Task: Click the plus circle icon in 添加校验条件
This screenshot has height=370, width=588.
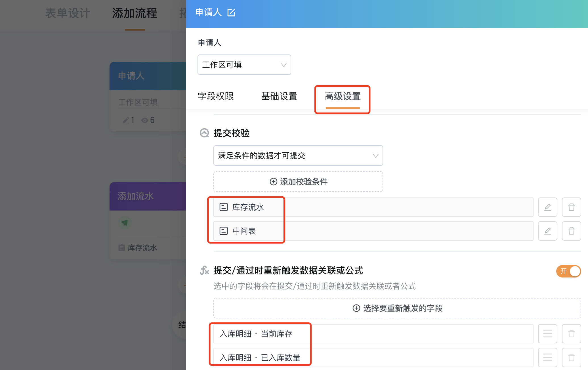Action: point(273,182)
